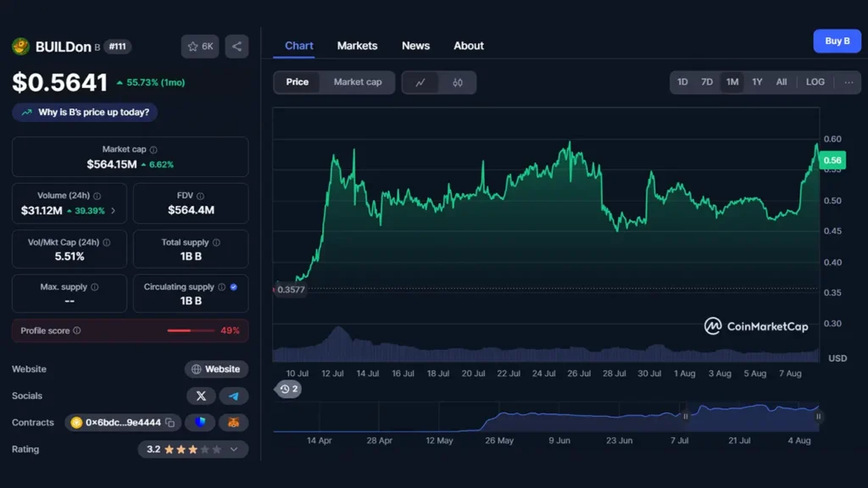The height and width of the screenshot is (488, 868).
Task: Select the 1M time range
Action: pos(732,82)
